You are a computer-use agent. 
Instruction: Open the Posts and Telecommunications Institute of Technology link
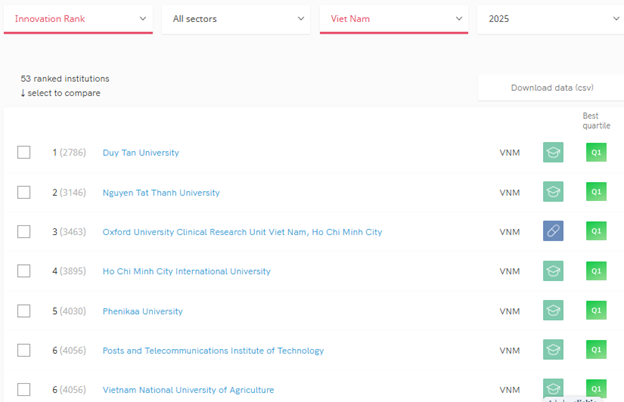pos(213,351)
